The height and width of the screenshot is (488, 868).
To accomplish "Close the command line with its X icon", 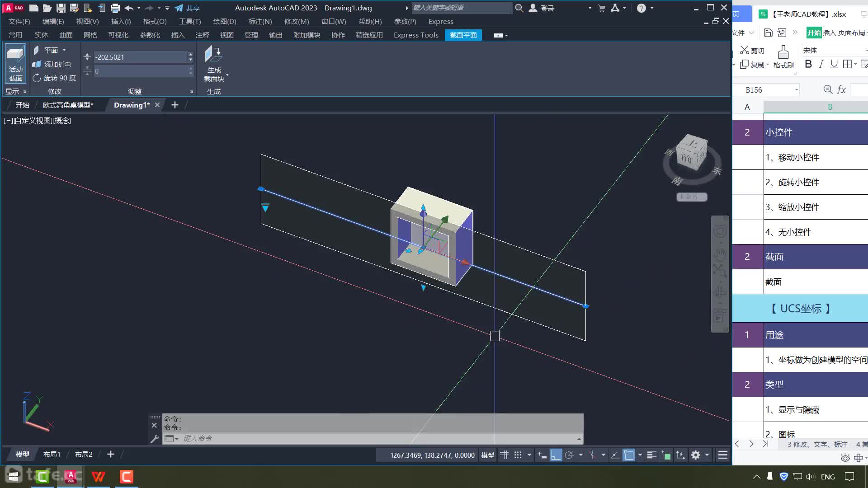I will click(x=154, y=425).
